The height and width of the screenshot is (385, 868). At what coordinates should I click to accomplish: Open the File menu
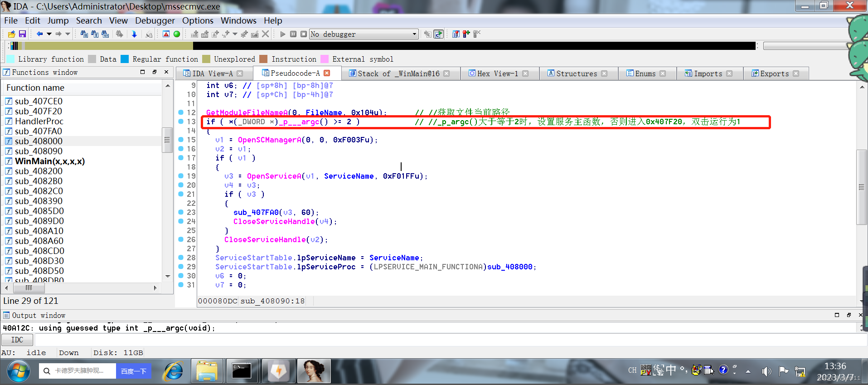click(x=11, y=20)
